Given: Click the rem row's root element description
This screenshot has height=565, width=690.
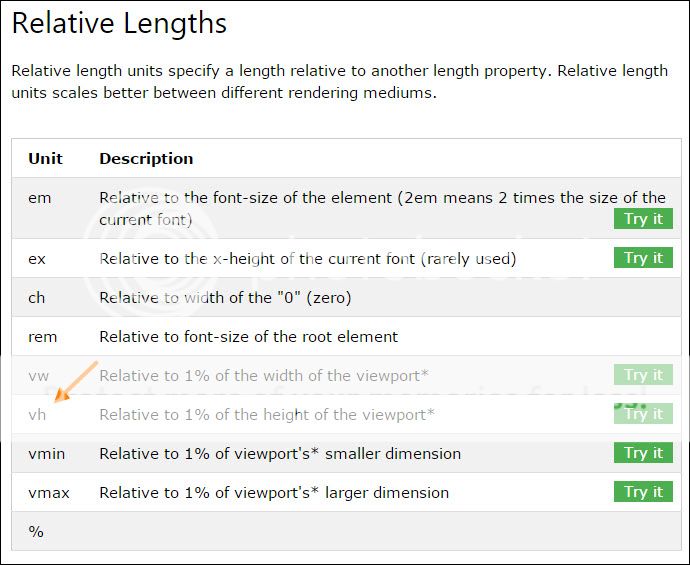Looking at the screenshot, I should point(248,337).
